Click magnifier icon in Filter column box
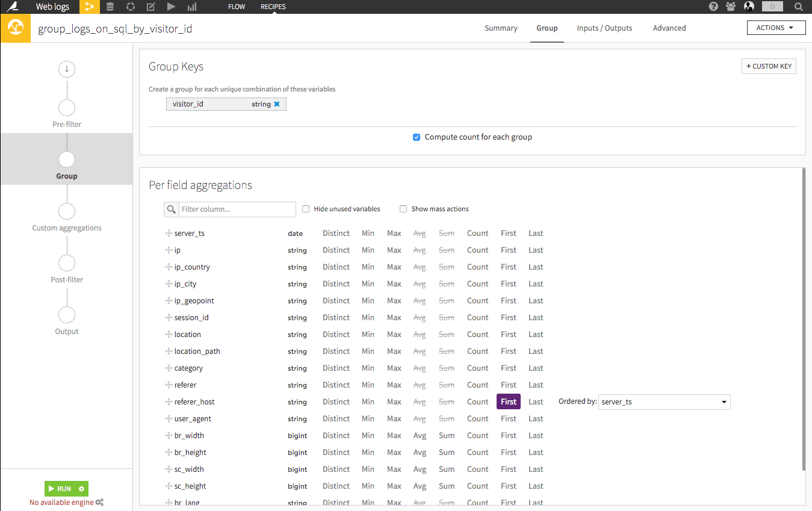This screenshot has width=812, height=511. coord(172,209)
